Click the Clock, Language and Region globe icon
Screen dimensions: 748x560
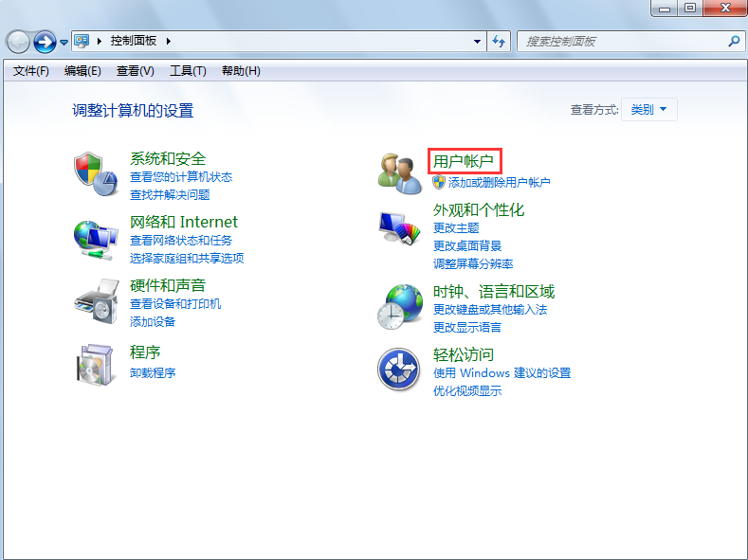coord(399,307)
